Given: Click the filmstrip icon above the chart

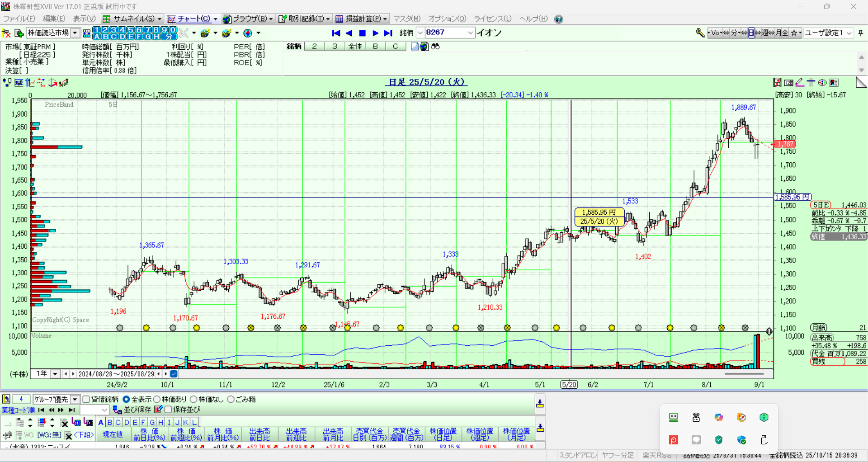Looking at the screenshot, I should pos(777,82).
